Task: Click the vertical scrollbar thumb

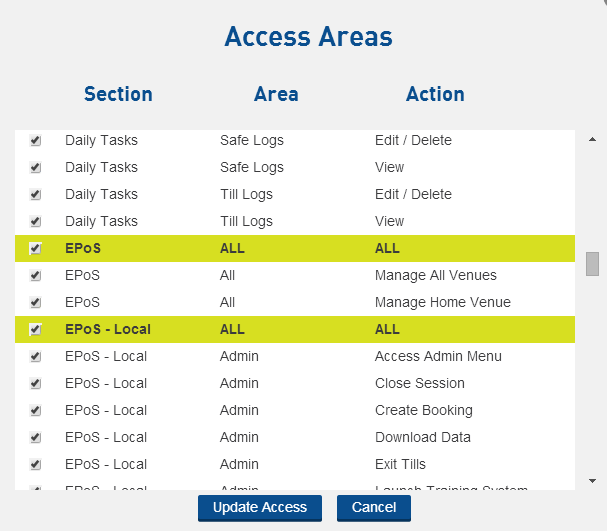Action: [592, 263]
